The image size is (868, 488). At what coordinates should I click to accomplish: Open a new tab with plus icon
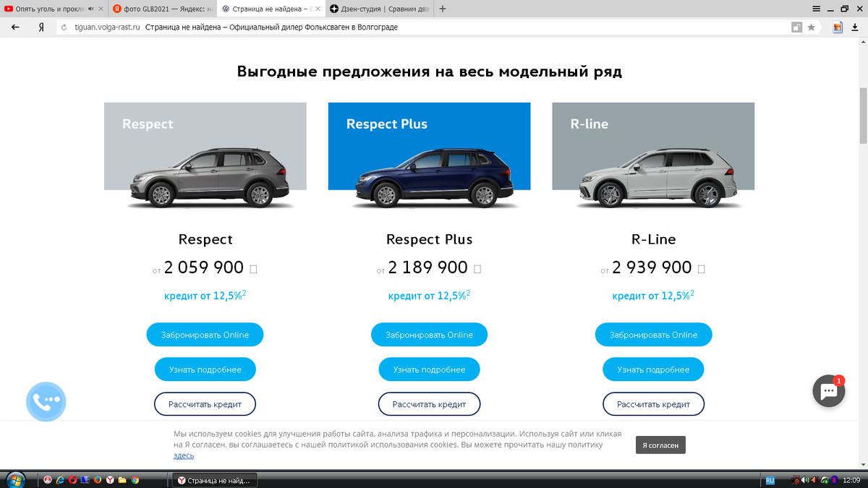click(x=443, y=9)
